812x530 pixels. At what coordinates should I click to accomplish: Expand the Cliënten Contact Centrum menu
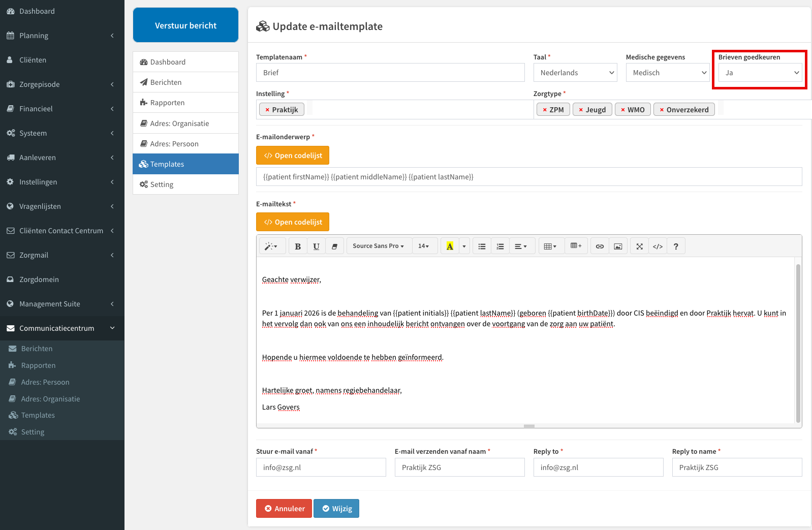point(62,231)
